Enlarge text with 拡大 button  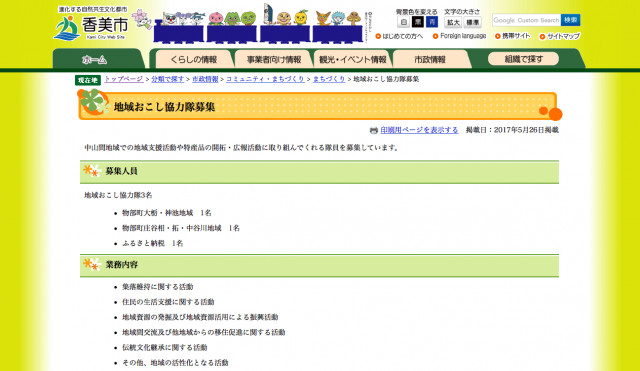[453, 22]
